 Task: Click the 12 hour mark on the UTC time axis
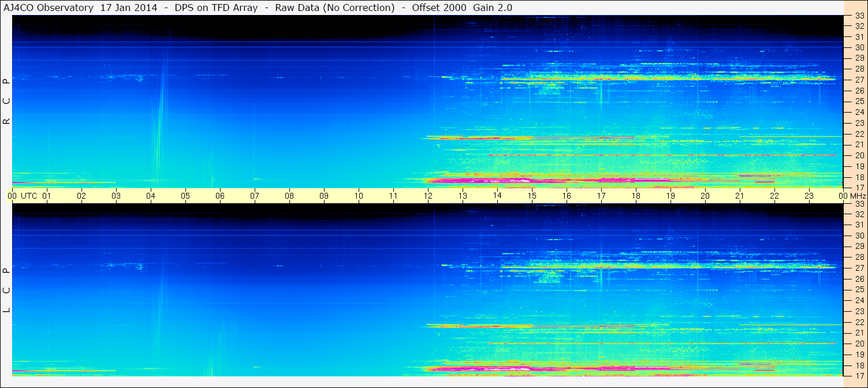428,196
